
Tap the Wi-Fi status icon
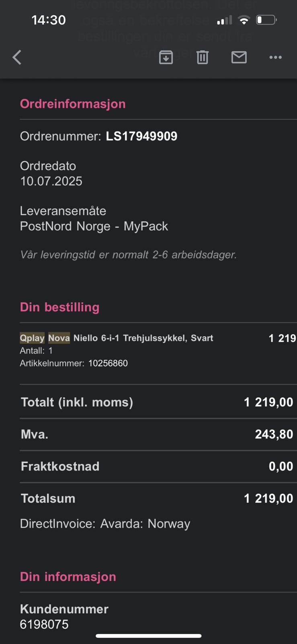tap(244, 20)
